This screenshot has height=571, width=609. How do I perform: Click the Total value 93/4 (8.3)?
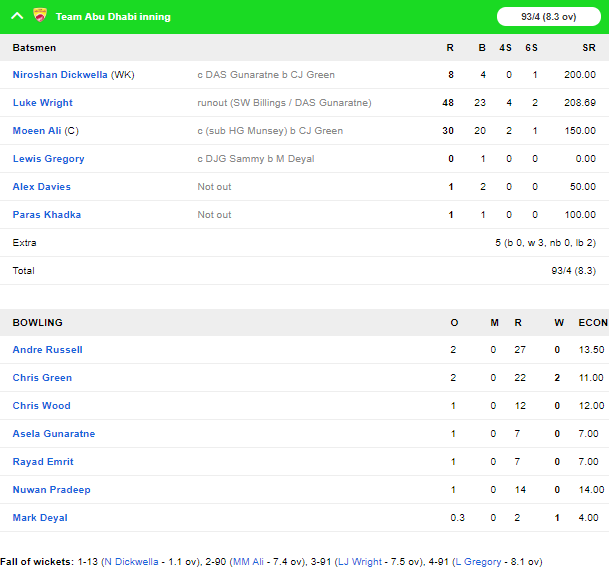(x=573, y=271)
